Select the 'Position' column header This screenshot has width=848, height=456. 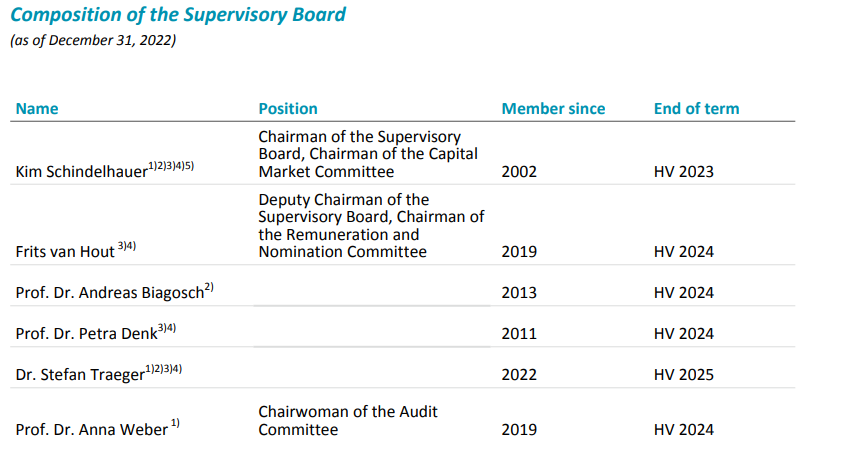click(x=288, y=108)
